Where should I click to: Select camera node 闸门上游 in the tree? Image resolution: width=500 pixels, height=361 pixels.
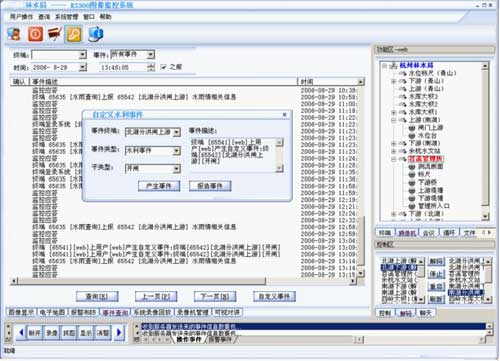coord(430,128)
